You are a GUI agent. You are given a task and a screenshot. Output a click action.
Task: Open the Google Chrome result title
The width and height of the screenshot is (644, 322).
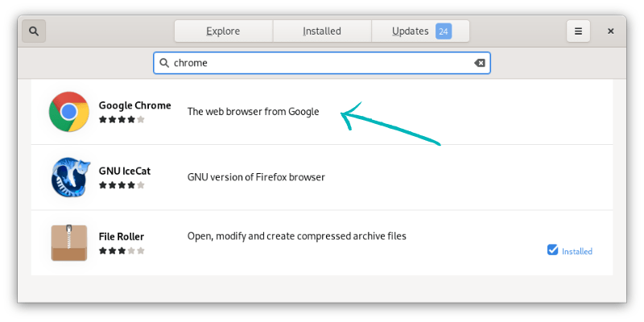134,105
